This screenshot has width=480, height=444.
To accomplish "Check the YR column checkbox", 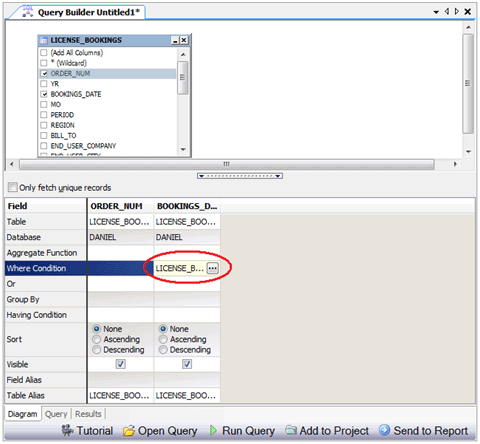I will tap(44, 84).
